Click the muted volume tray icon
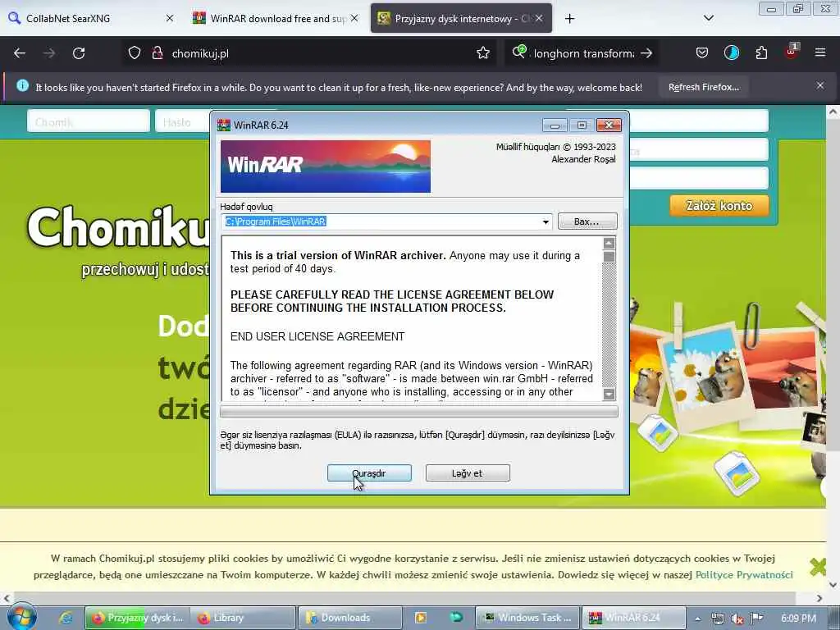Screen dimensions: 840x630 pyautogui.click(x=737, y=619)
